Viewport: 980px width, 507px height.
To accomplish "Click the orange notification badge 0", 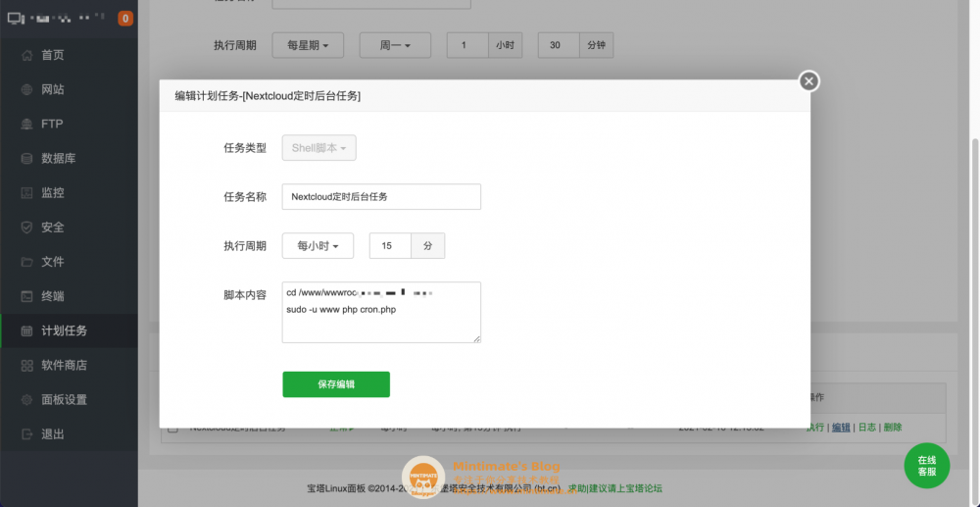I will pyautogui.click(x=125, y=19).
